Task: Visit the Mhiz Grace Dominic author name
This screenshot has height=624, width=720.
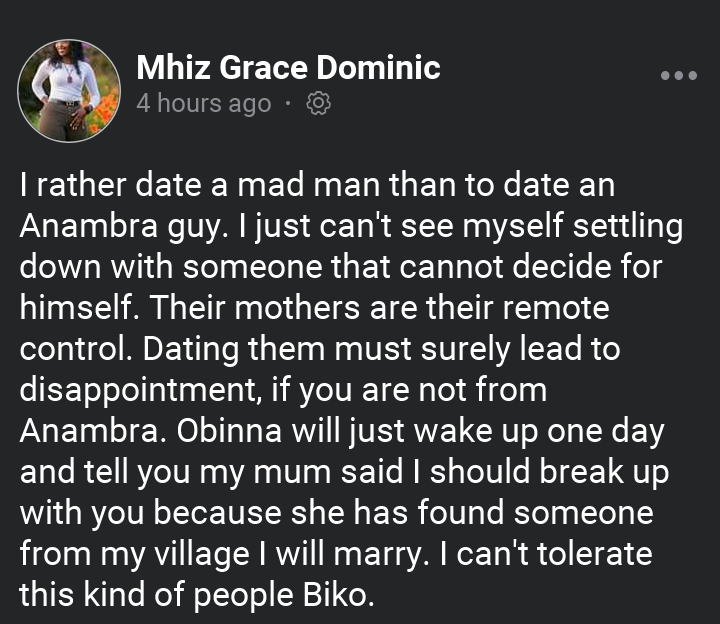Action: click(288, 68)
